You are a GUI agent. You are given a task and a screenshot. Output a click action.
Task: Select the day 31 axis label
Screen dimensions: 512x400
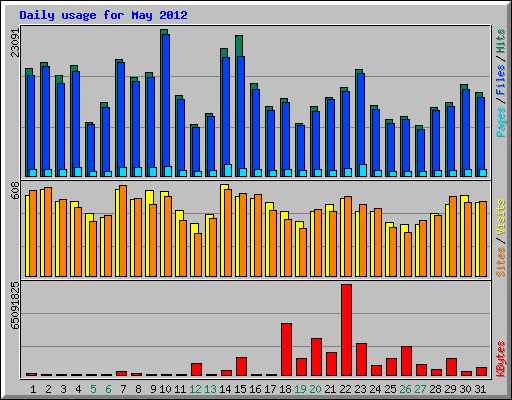click(x=480, y=389)
